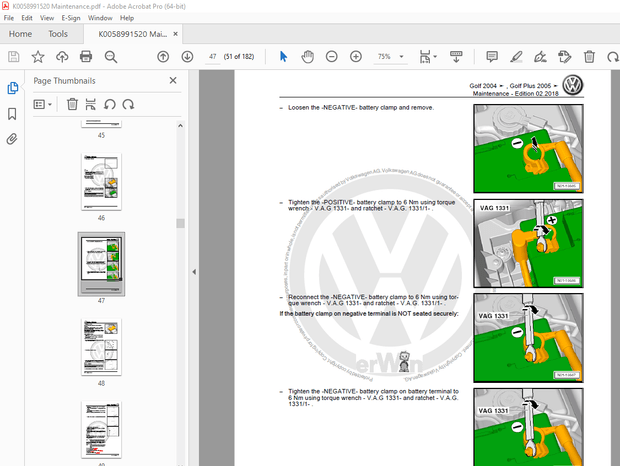Zoom out with minus button
Screen dimensions: 620x466
coord(332,57)
